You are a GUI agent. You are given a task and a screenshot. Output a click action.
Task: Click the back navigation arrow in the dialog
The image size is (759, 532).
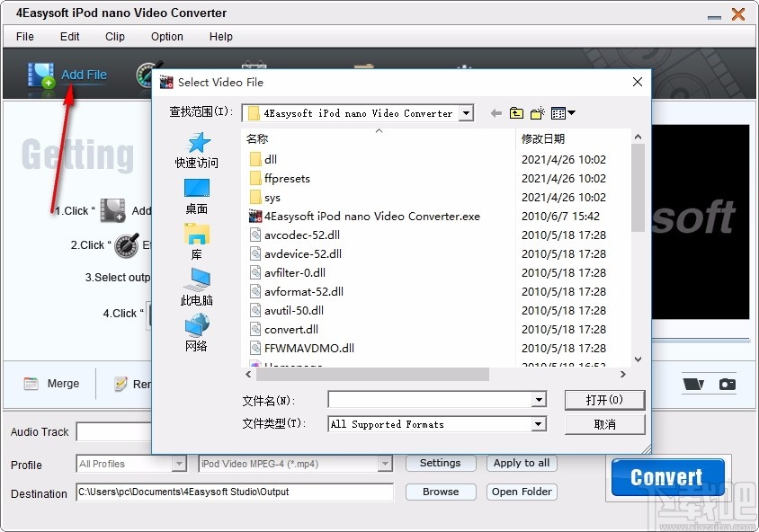(496, 112)
